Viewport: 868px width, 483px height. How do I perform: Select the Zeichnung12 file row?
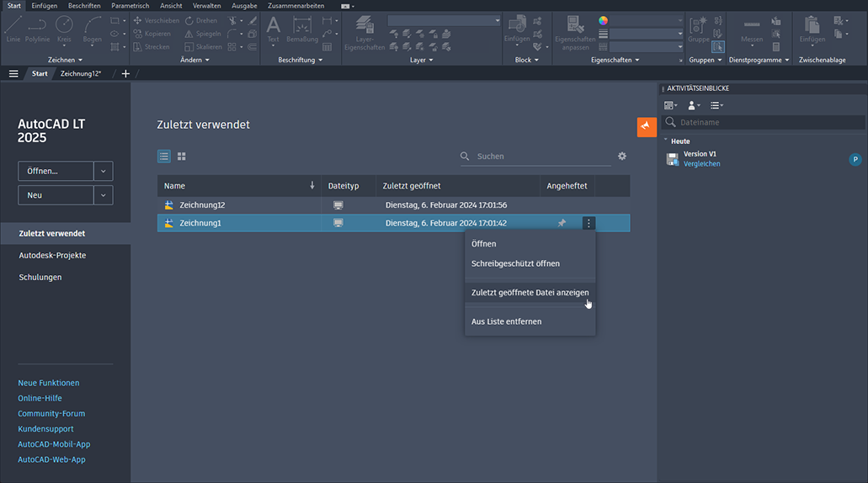pyautogui.click(x=394, y=205)
